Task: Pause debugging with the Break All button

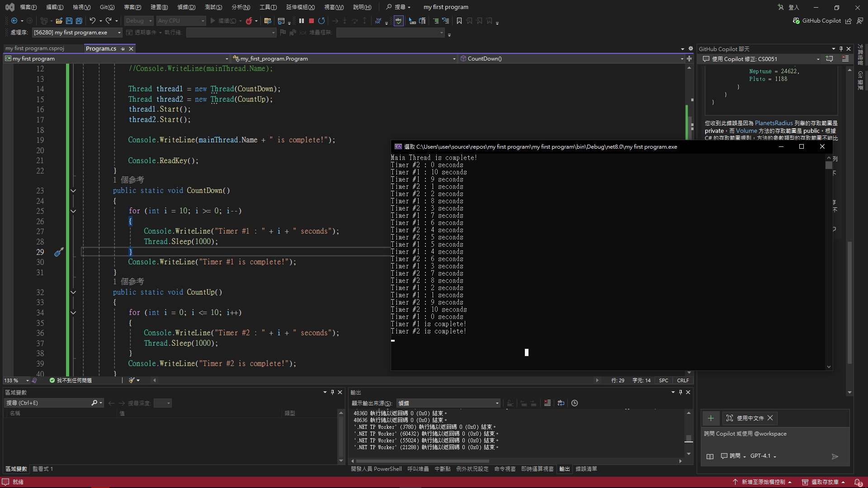Action: click(302, 21)
